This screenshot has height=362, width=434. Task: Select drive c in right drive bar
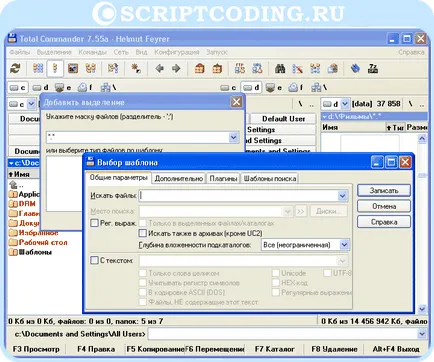click(228, 88)
